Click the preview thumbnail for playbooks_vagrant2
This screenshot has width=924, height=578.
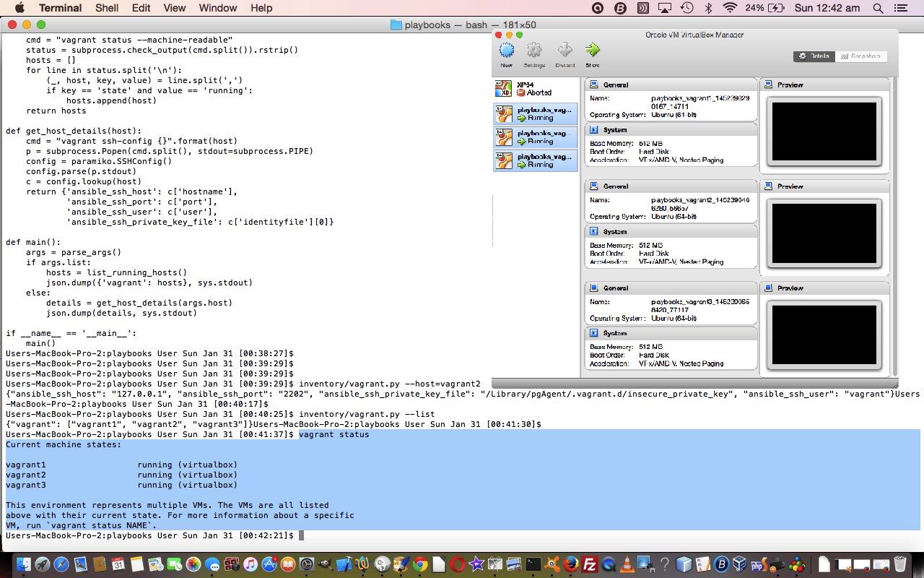coord(824,233)
